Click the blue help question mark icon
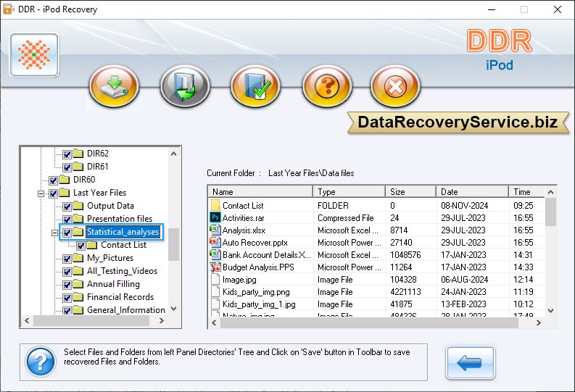This screenshot has height=392, width=575. (x=41, y=362)
